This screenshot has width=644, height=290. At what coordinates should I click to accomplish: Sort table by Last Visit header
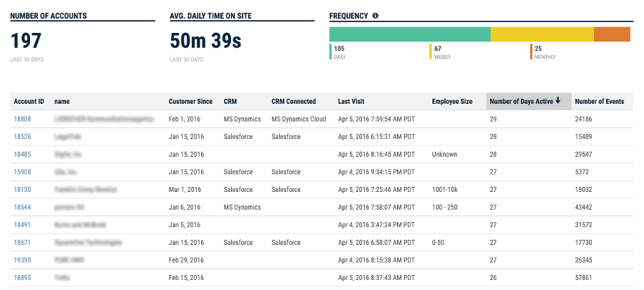point(351,102)
